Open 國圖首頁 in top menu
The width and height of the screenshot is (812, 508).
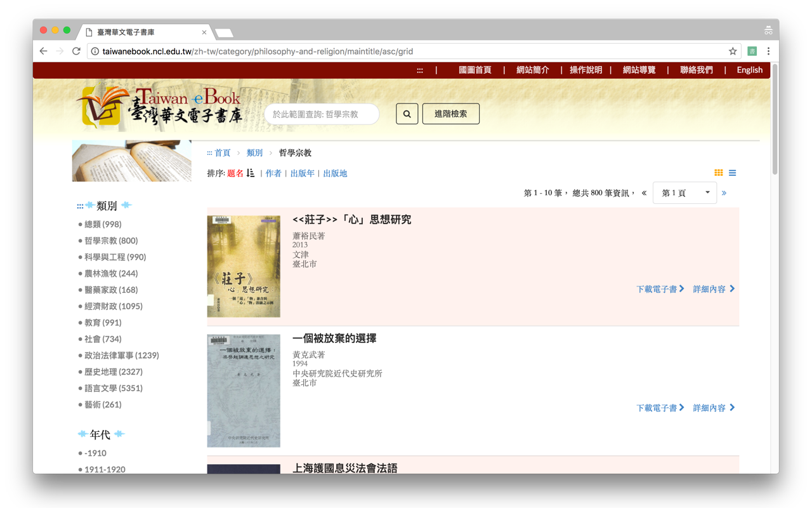pyautogui.click(x=475, y=70)
